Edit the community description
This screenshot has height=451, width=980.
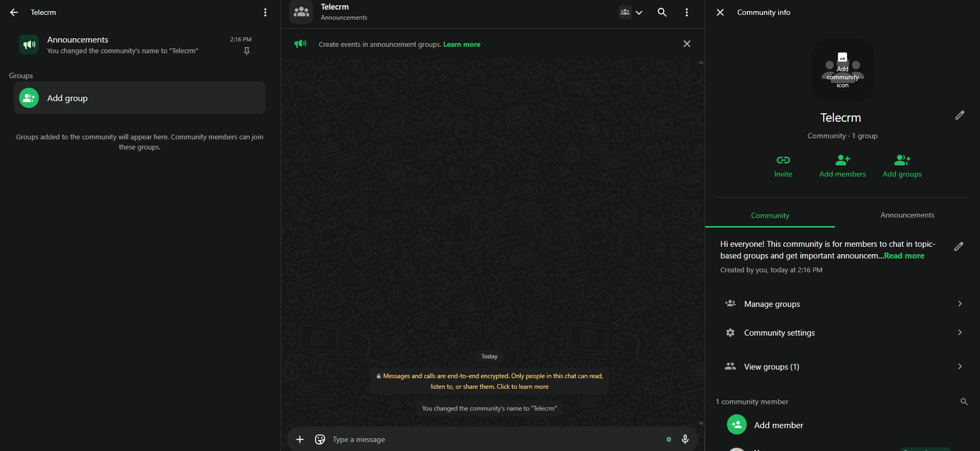[x=959, y=247]
